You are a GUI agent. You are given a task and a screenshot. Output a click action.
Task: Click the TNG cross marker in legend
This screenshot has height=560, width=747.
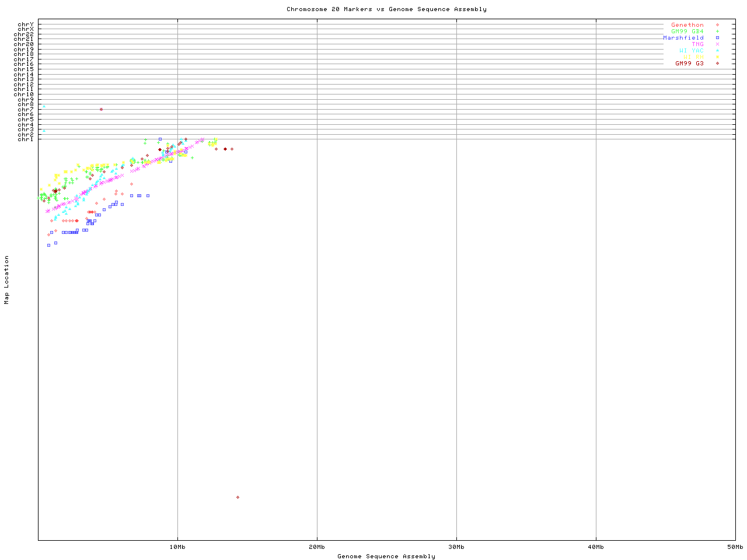pos(717,44)
